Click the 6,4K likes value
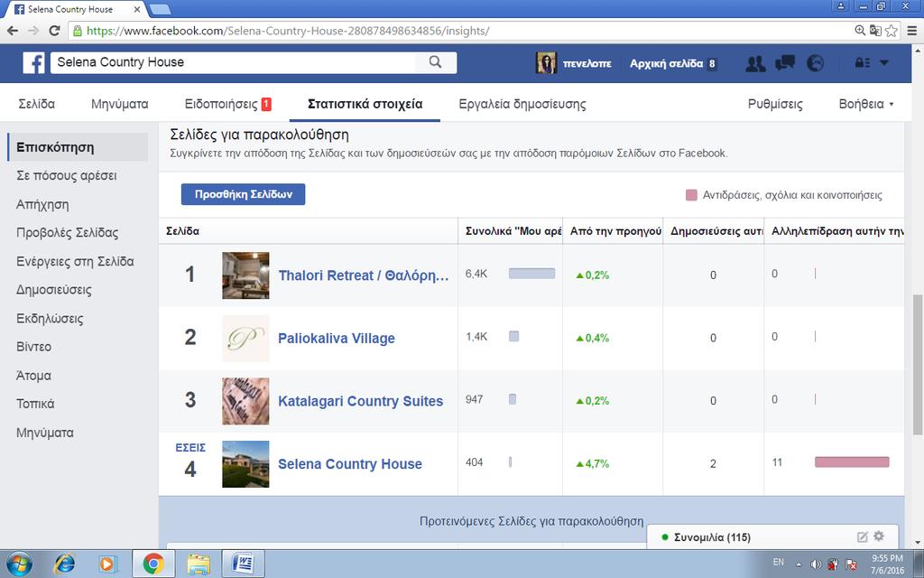This screenshot has height=578, width=924. tap(476, 274)
